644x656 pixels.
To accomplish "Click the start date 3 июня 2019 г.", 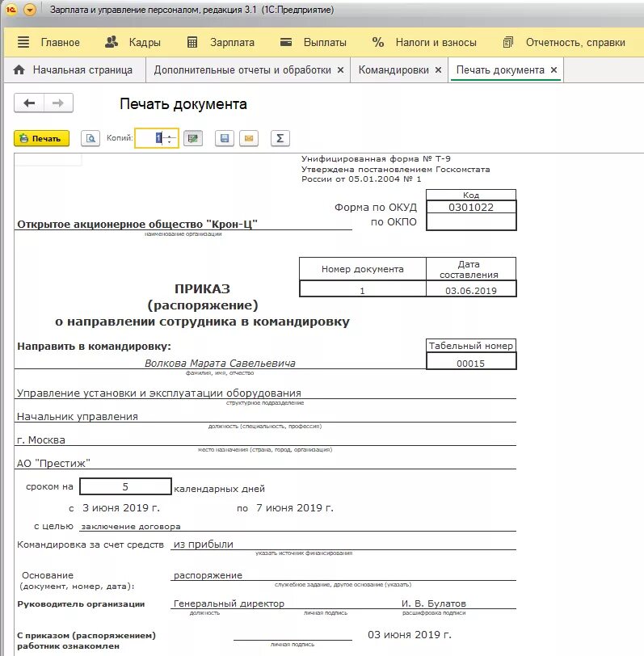I will tap(121, 508).
